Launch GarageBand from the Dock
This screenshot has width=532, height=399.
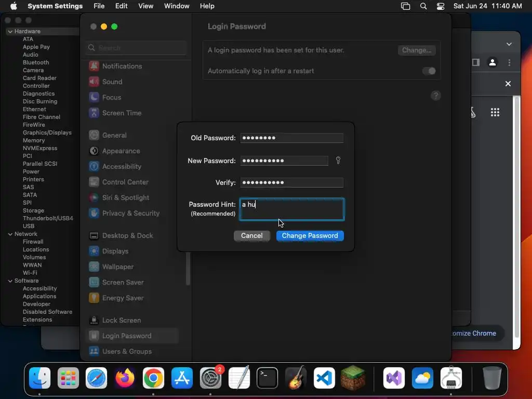tap(296, 378)
